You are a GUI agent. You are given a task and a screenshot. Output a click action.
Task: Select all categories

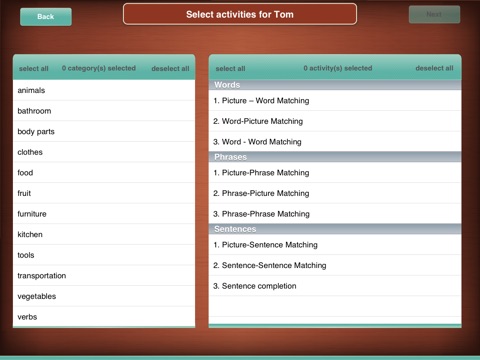point(34,68)
